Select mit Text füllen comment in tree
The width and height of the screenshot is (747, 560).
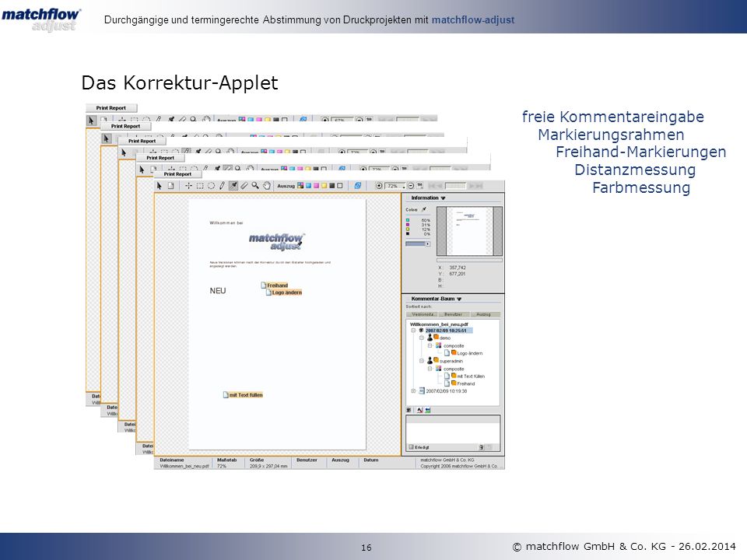tap(471, 376)
